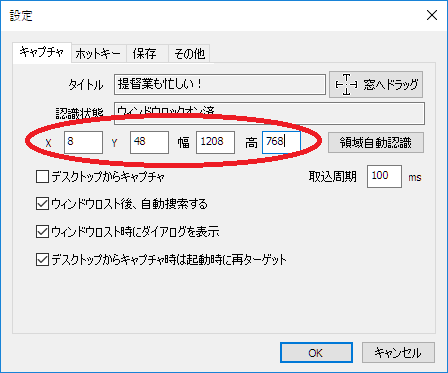448x373 pixels.
Task: Click the キャンセル button
Action: click(398, 353)
